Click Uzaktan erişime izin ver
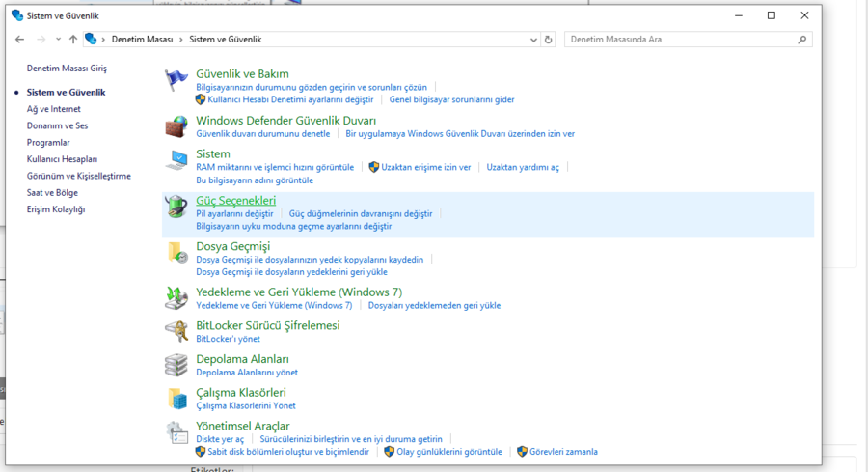This screenshot has height=472, width=868. pyautogui.click(x=425, y=167)
